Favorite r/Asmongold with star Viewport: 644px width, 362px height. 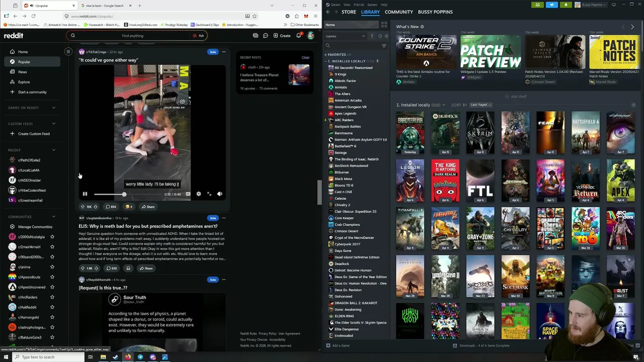52,317
